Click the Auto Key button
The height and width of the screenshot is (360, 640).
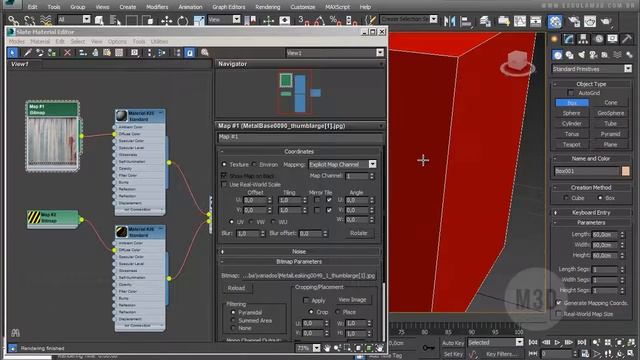click(x=453, y=343)
